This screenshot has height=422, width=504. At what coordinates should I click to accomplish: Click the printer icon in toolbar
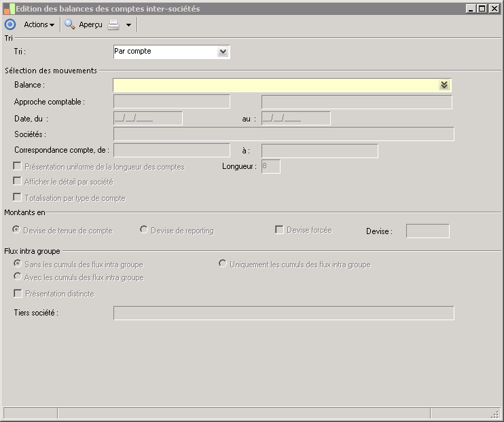113,24
